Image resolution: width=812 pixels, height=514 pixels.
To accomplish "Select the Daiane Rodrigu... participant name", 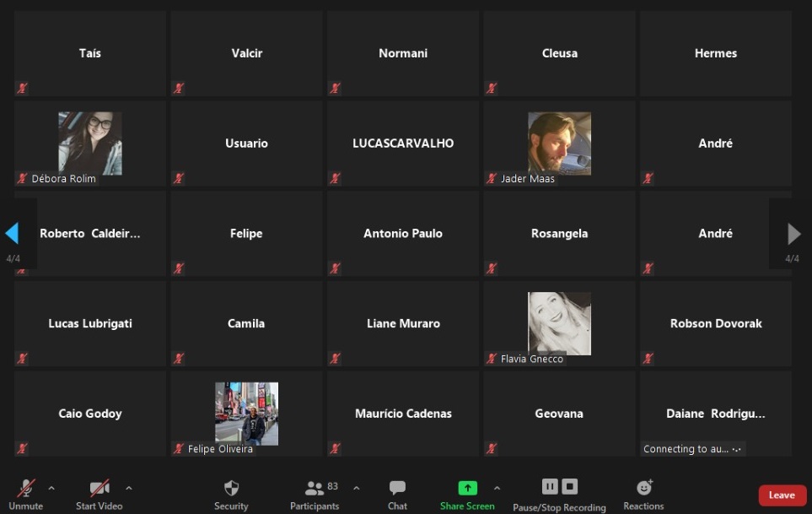I will [x=716, y=414].
